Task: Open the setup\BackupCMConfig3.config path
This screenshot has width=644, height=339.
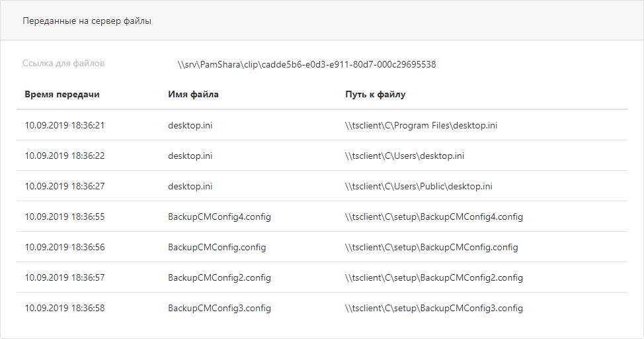Action: coord(434,308)
